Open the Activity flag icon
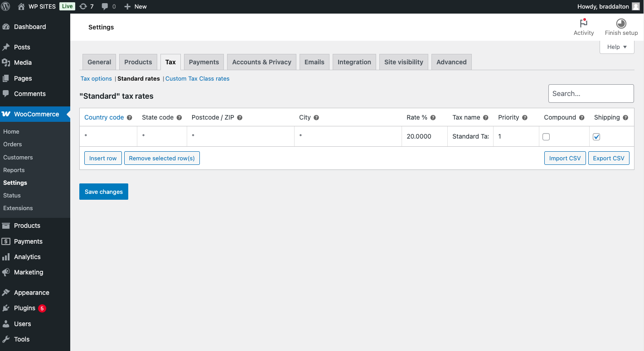The image size is (644, 351). (584, 24)
